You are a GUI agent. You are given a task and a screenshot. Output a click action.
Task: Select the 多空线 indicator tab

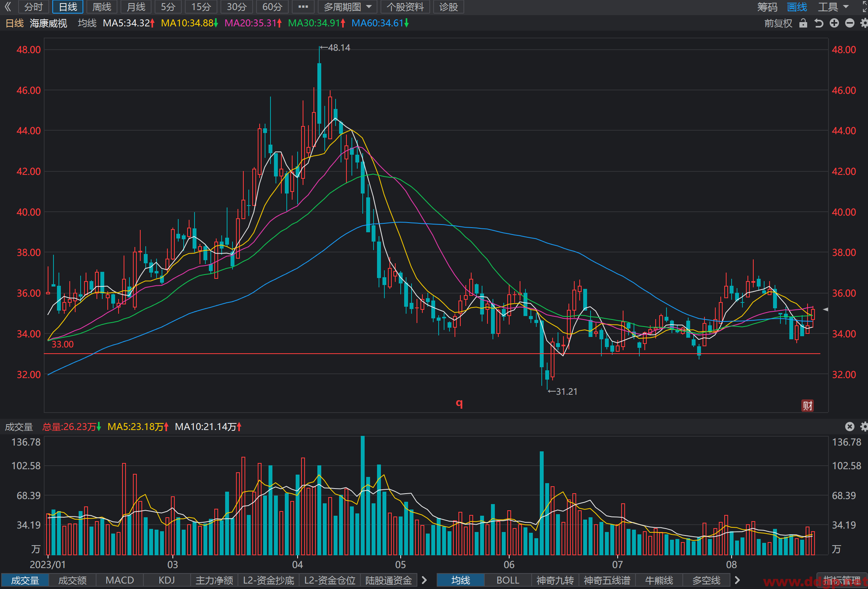tap(706, 580)
